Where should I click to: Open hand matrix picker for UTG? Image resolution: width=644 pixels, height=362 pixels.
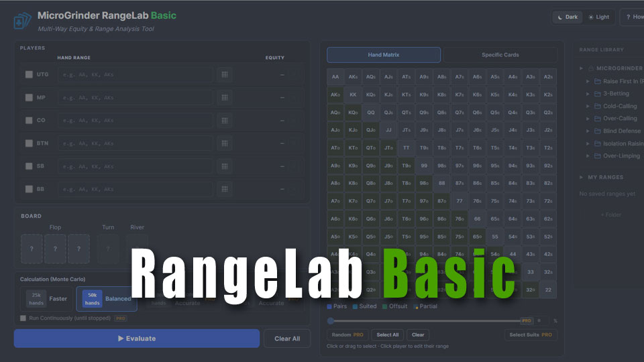click(x=225, y=74)
